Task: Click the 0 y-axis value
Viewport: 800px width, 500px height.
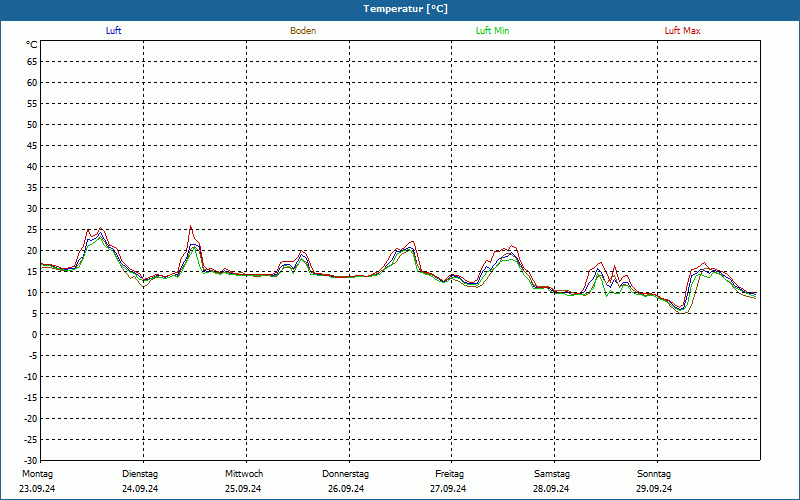Action: coord(35,335)
